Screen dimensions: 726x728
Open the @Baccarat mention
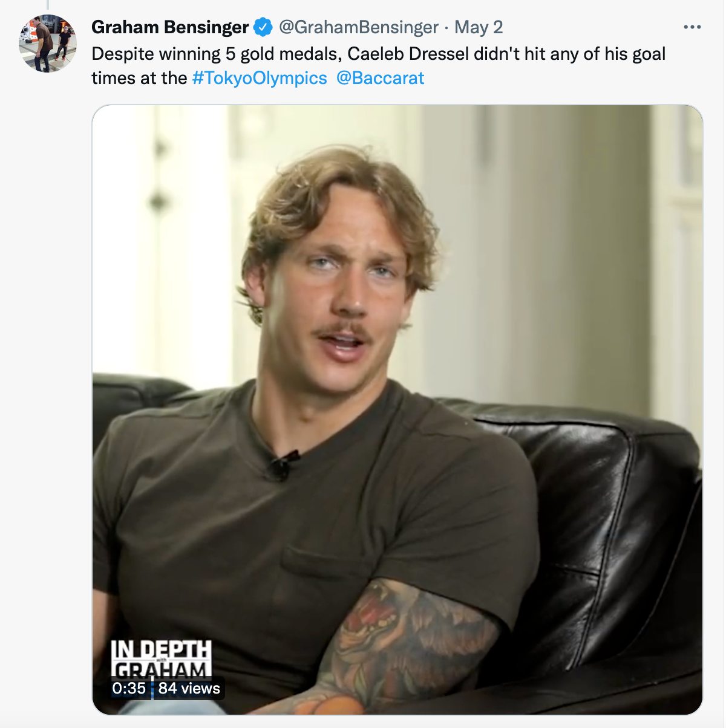pyautogui.click(x=380, y=79)
